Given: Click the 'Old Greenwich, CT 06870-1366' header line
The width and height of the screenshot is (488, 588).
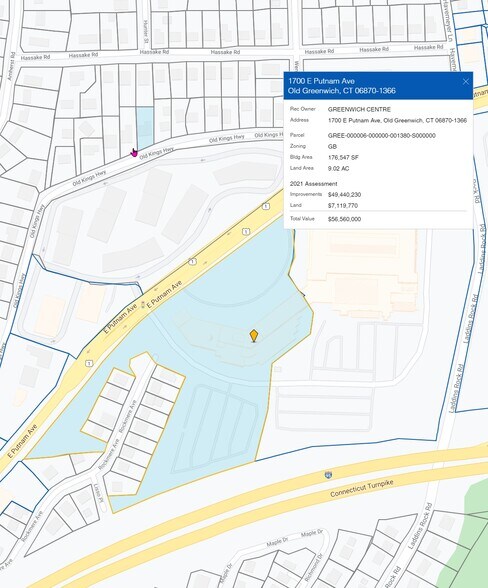Looking at the screenshot, I should click(342, 91).
